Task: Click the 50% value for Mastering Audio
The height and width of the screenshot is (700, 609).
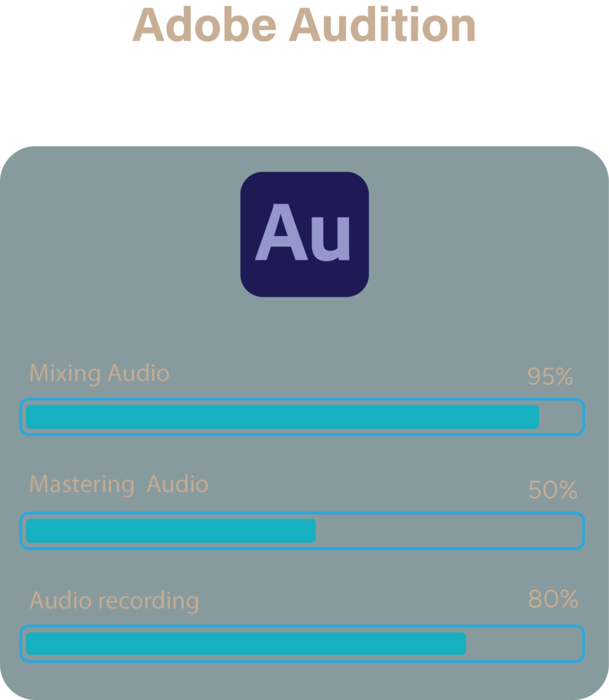Action: pyautogui.click(x=552, y=490)
